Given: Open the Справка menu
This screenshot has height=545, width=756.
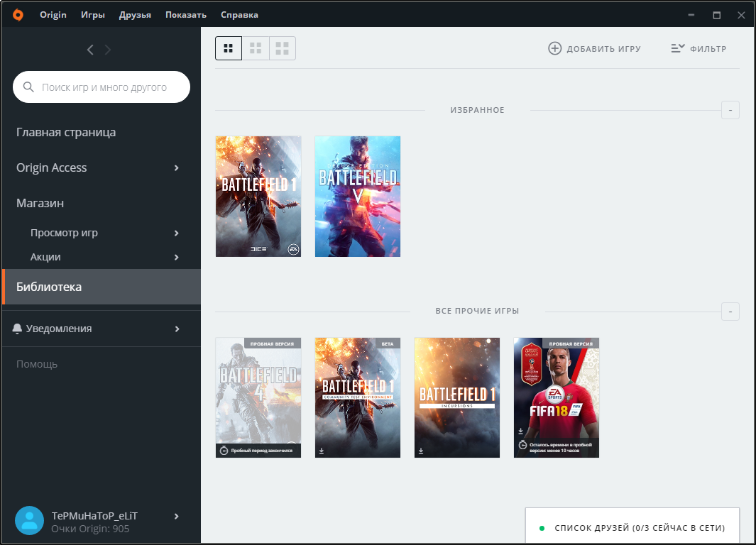Looking at the screenshot, I should [x=239, y=15].
